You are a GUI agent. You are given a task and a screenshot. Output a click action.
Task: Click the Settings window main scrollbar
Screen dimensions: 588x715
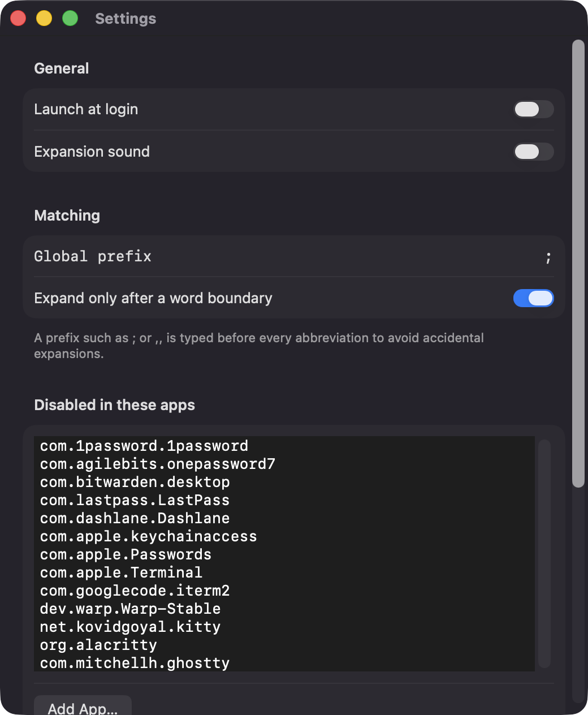[578, 263]
